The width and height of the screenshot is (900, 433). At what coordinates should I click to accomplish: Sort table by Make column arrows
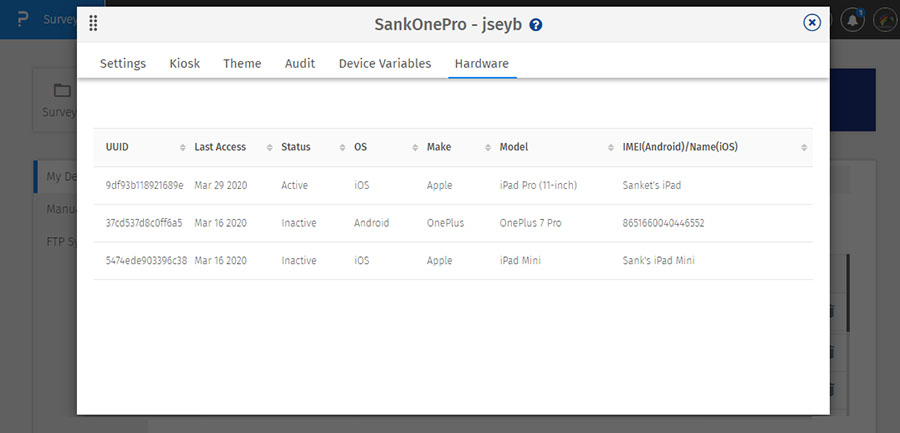tap(488, 148)
